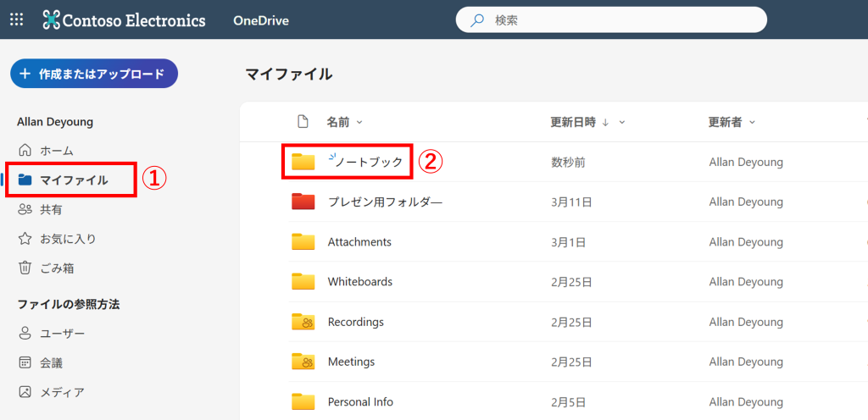Click the Contoso Electronics logo

(124, 19)
